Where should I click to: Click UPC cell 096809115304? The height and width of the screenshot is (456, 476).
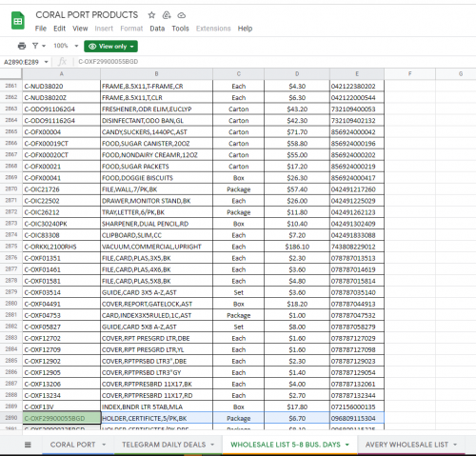pos(357,418)
